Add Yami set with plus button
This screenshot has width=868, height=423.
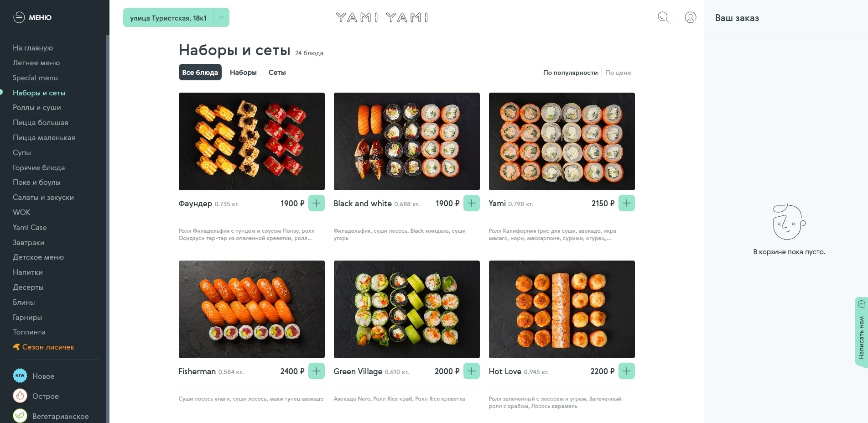pyautogui.click(x=627, y=203)
